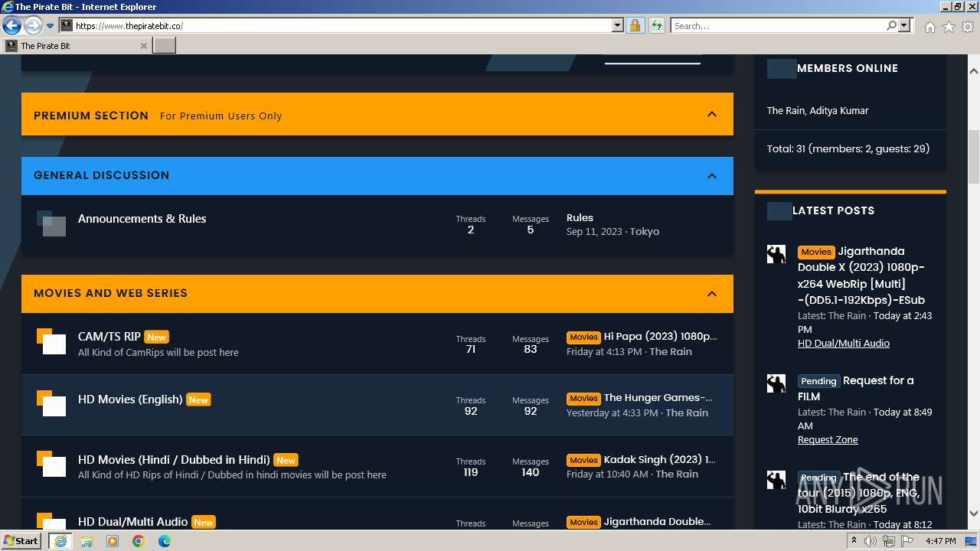Open Kadak Singh (2023) thread link
Image resolution: width=980 pixels, height=551 pixels.
coord(660,459)
